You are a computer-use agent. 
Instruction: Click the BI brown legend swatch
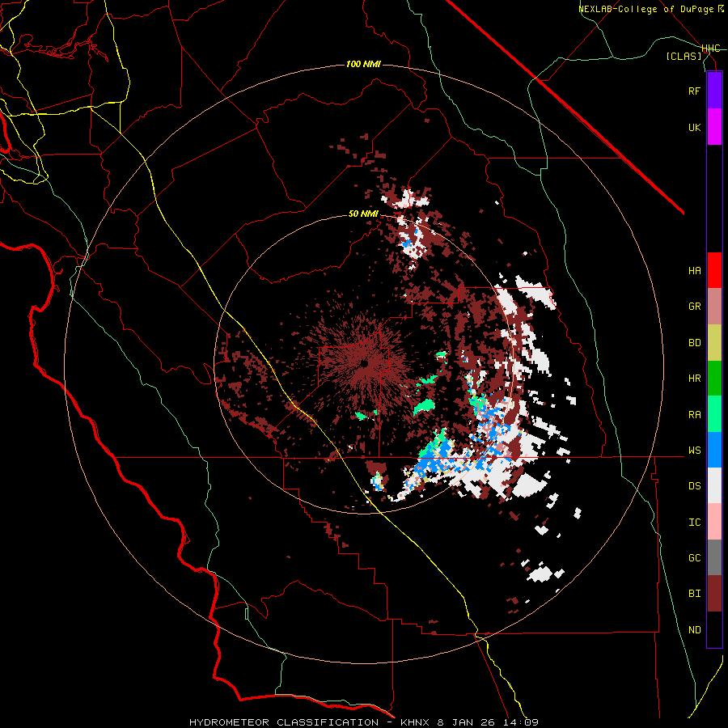pyautogui.click(x=714, y=594)
